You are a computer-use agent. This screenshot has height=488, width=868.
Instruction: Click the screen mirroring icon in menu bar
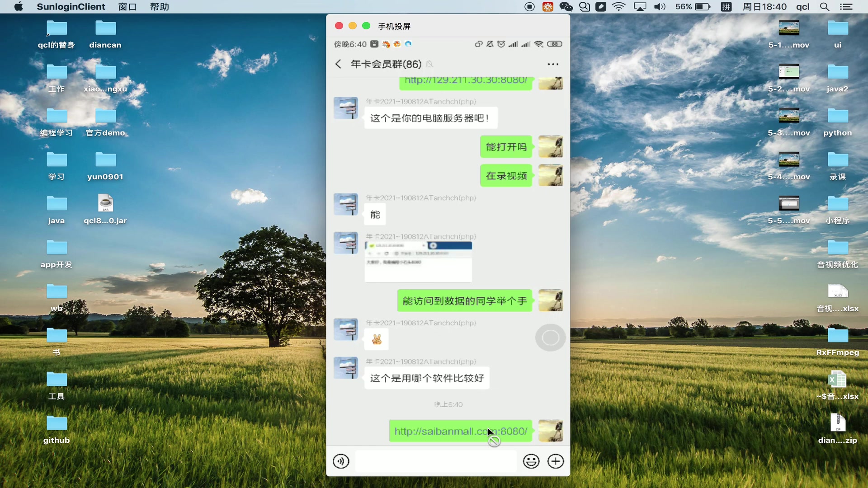click(x=640, y=7)
